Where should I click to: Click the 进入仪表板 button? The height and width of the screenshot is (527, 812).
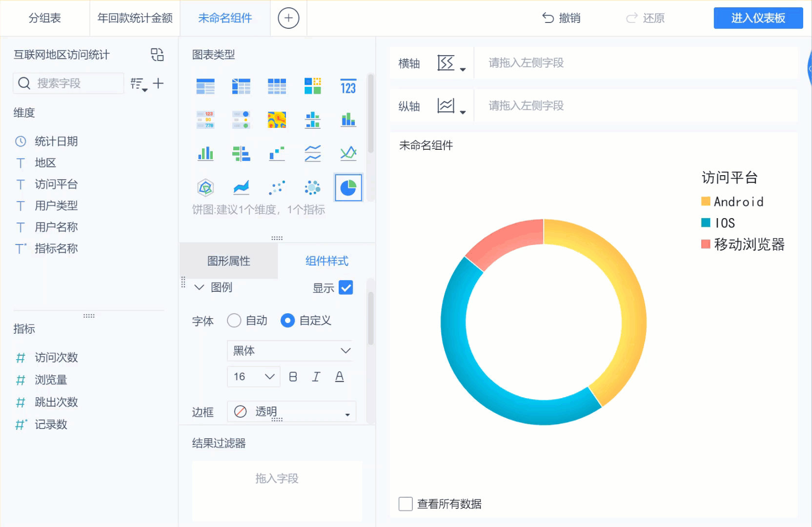click(x=758, y=18)
